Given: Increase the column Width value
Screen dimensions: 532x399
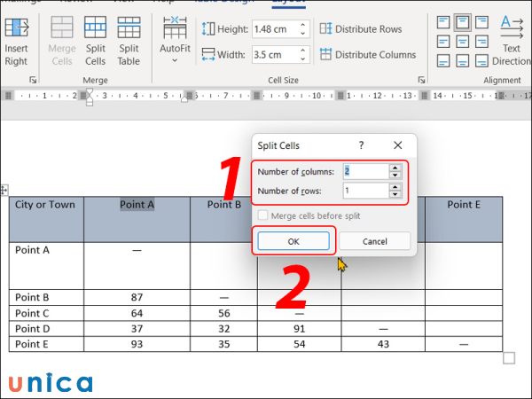Looking at the screenshot, I should (x=303, y=51).
